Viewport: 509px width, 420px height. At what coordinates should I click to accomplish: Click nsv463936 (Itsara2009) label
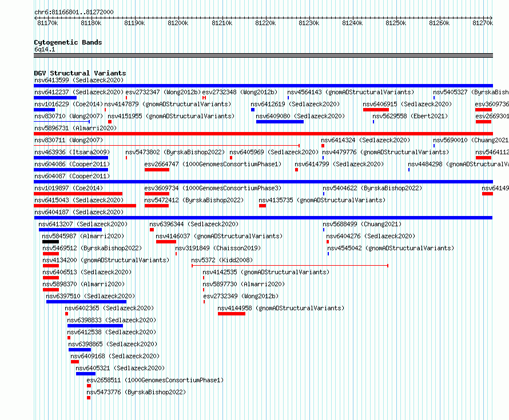click(x=72, y=152)
